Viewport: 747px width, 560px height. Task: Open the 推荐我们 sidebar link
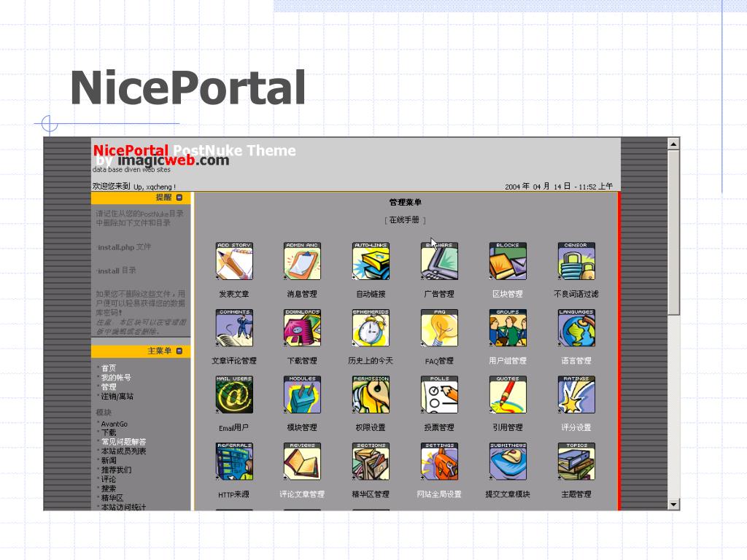point(116,470)
